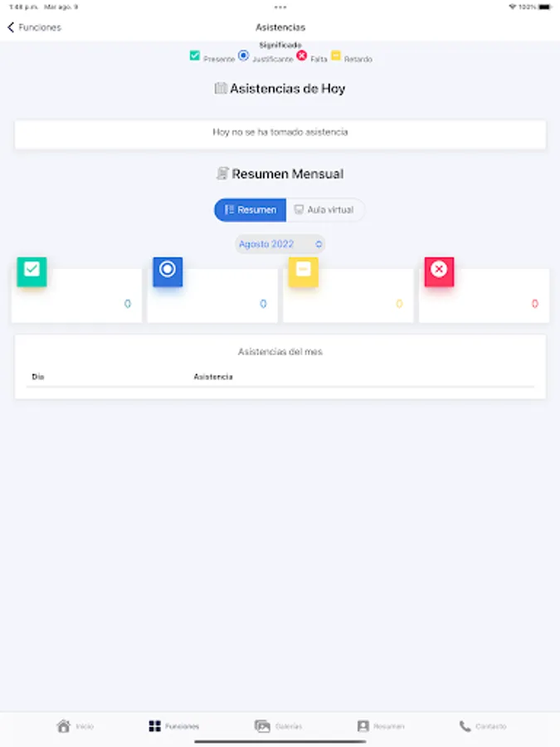Select the Resumen segmented tab

tap(251, 210)
